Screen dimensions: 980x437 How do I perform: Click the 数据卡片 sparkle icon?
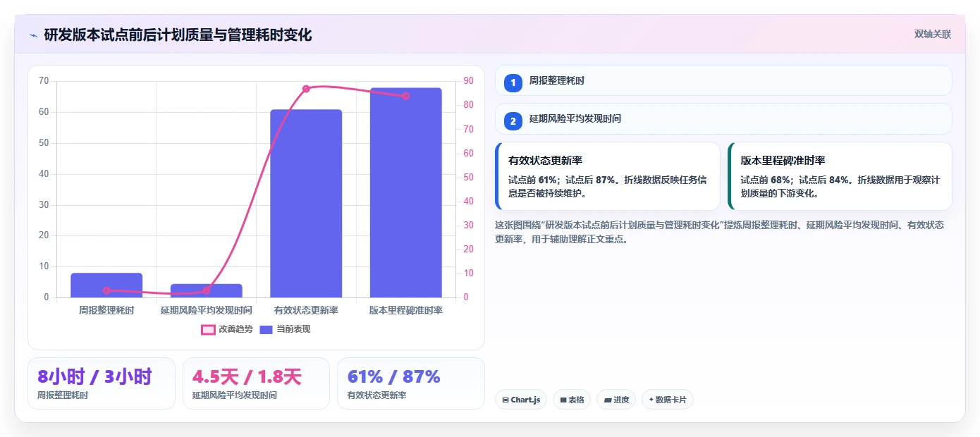click(651, 400)
